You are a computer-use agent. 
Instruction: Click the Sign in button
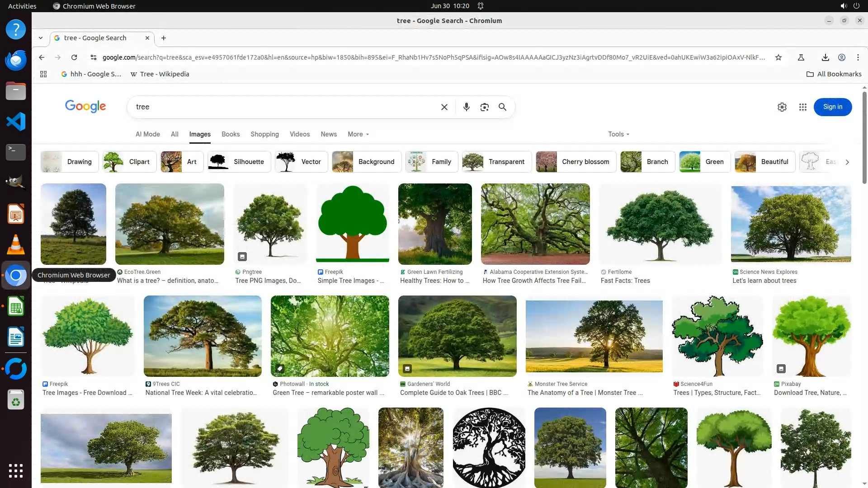832,107
